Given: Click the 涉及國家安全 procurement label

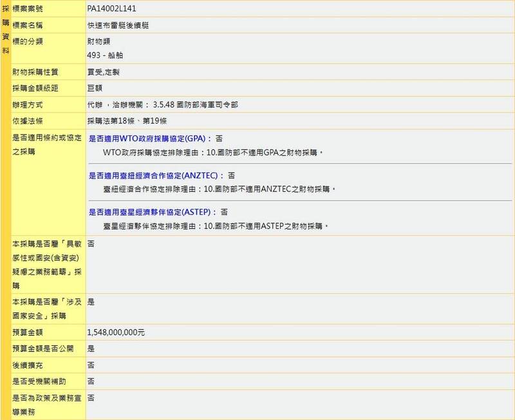Looking at the screenshot, I should pyautogui.click(x=47, y=309).
